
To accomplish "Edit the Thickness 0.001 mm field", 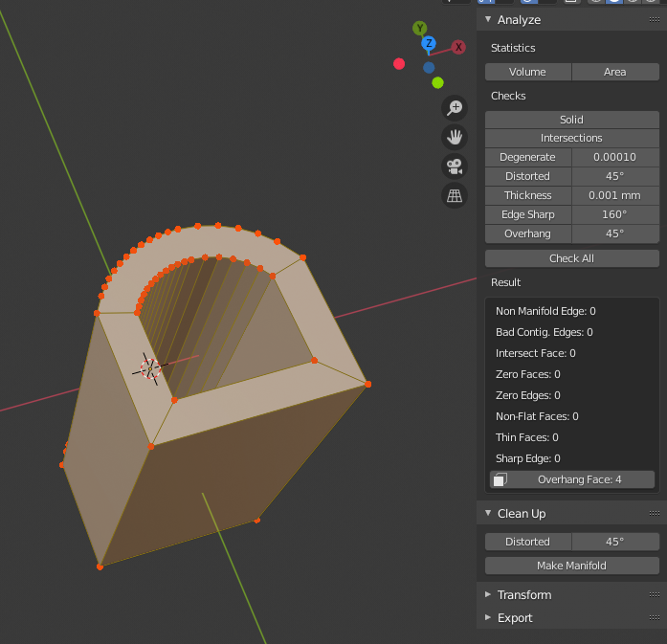I will pyautogui.click(x=615, y=195).
